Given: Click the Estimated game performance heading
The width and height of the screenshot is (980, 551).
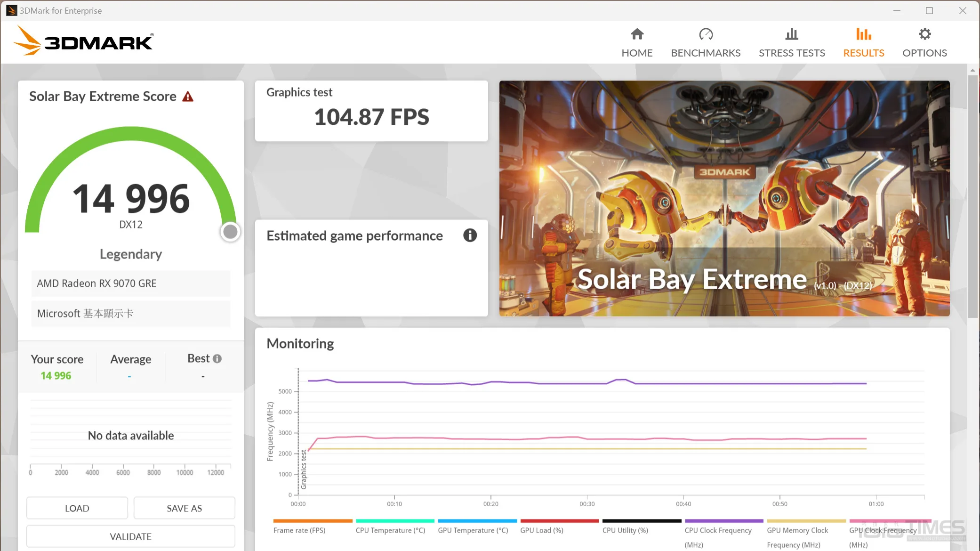Looking at the screenshot, I should (x=355, y=235).
